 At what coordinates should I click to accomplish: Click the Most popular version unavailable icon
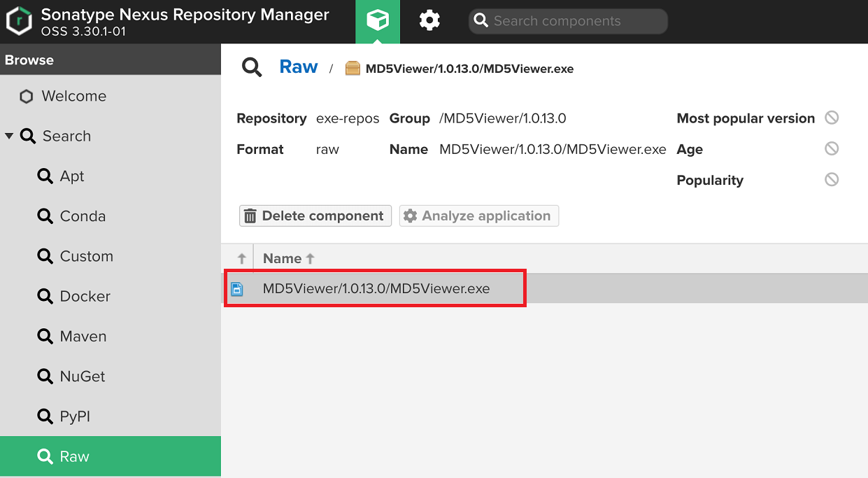(x=832, y=118)
